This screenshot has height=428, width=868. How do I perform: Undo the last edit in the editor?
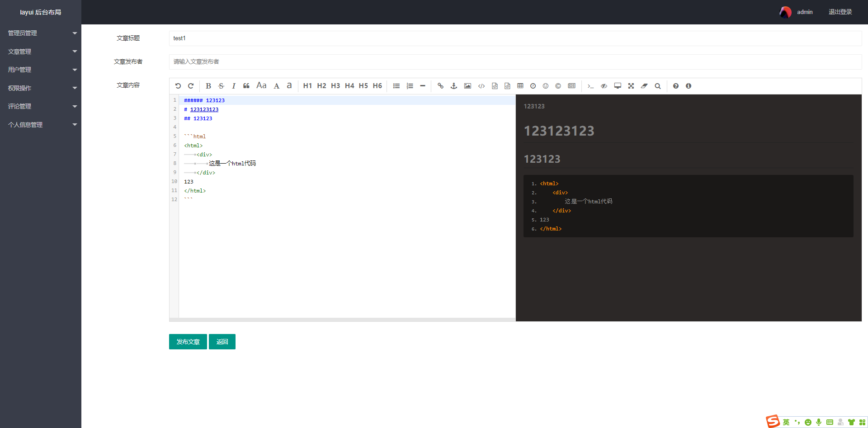178,86
